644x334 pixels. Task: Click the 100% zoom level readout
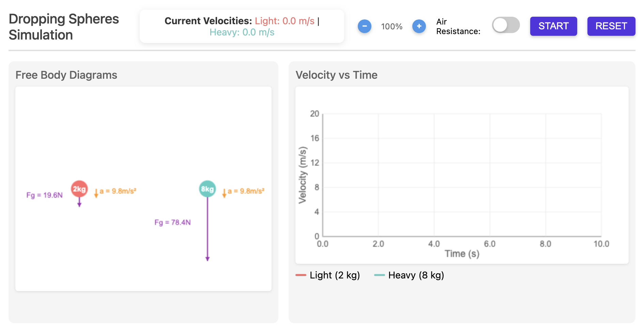(x=392, y=27)
